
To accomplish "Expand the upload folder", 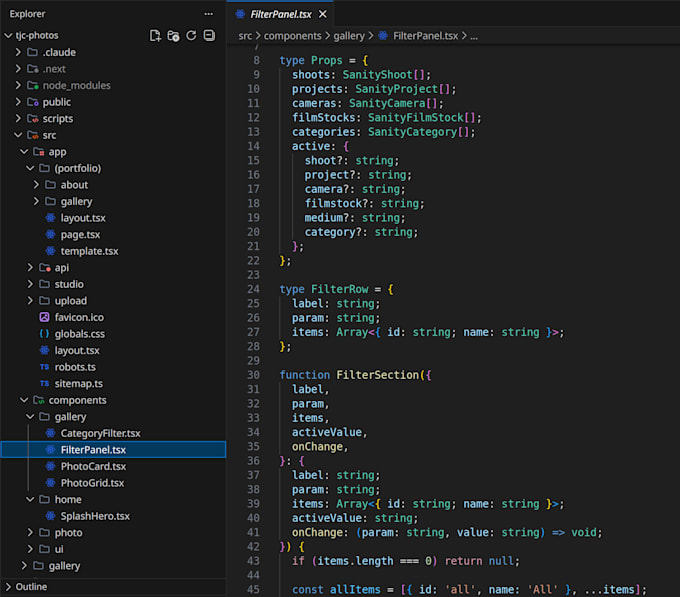I will tap(30, 301).
